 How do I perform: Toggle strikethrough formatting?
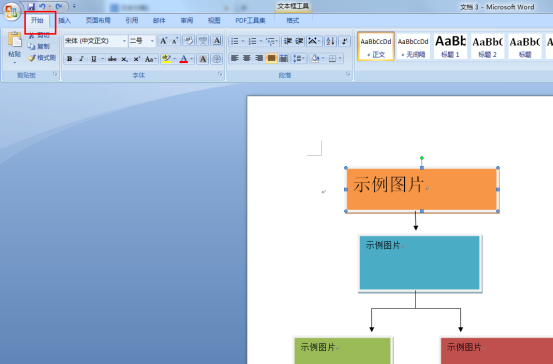click(x=112, y=59)
